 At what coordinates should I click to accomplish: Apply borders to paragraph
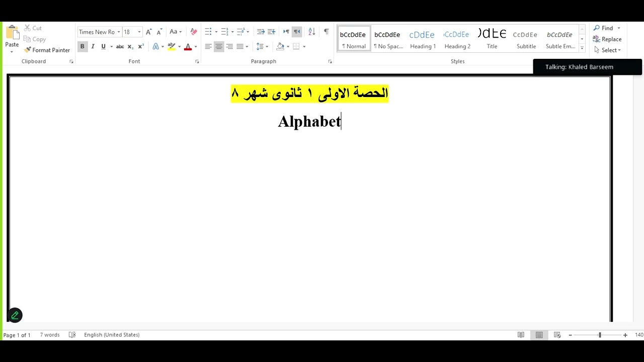pyautogui.click(x=296, y=46)
